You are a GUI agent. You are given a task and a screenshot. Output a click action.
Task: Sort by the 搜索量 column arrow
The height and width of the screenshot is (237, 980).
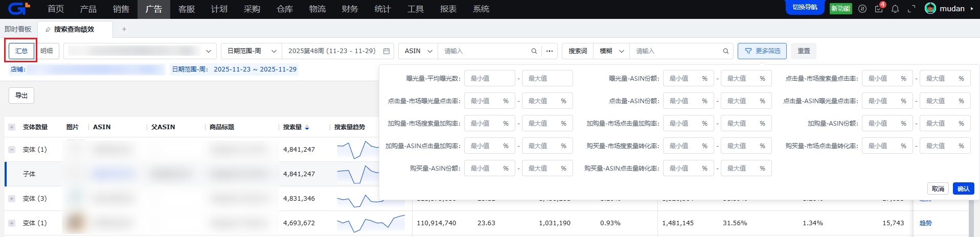click(x=307, y=127)
